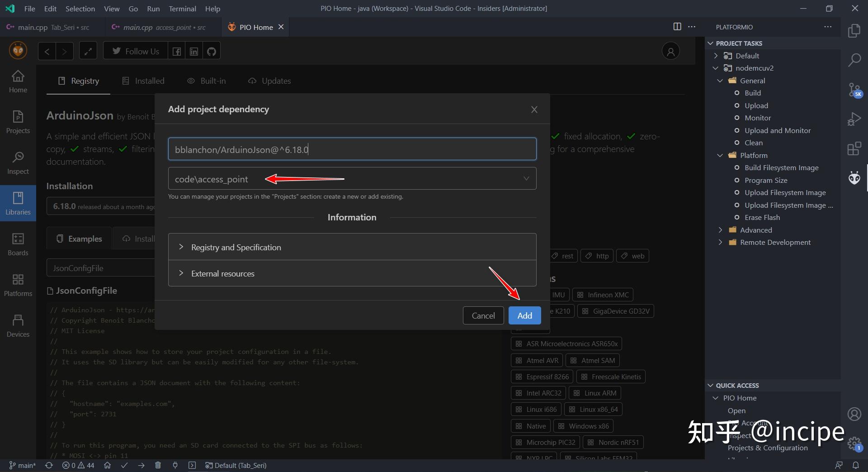Open the GitHub icon in PIO Home toolbar
This screenshot has width=868, height=472.
pyautogui.click(x=211, y=51)
